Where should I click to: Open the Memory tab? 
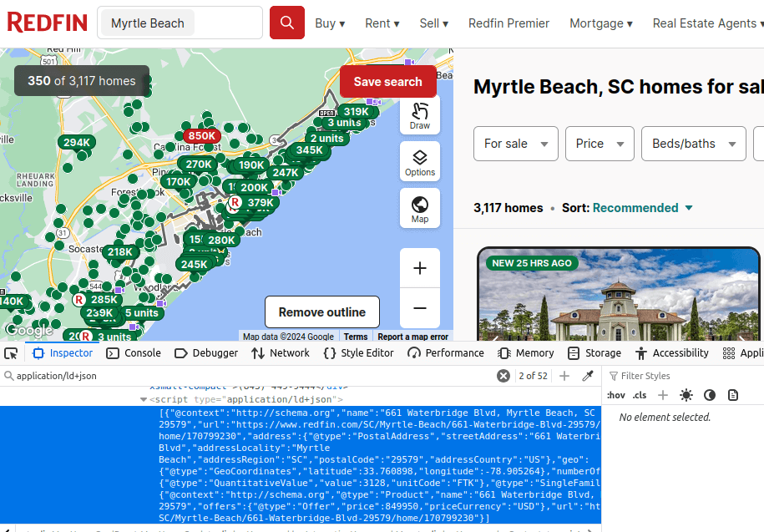526,353
